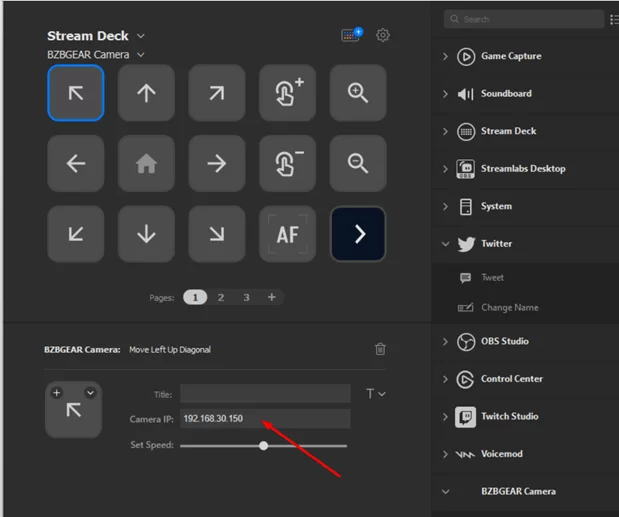Switch to page 3

pyautogui.click(x=246, y=297)
